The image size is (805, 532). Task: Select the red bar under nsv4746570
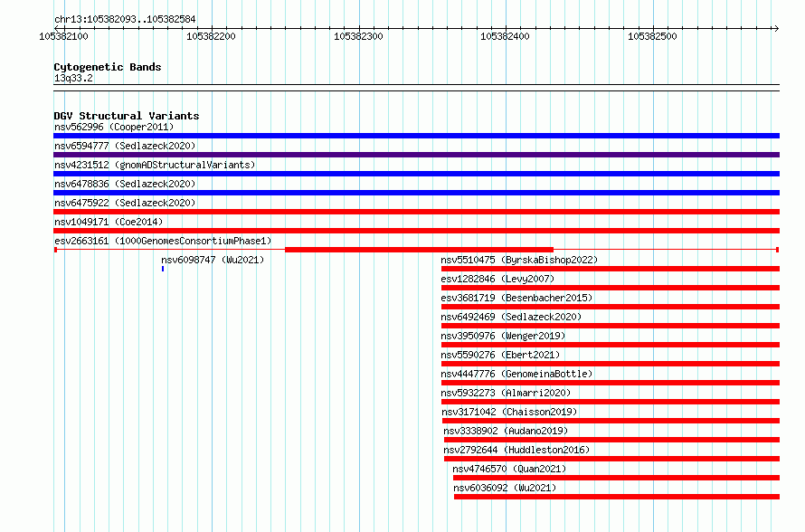coord(617,478)
